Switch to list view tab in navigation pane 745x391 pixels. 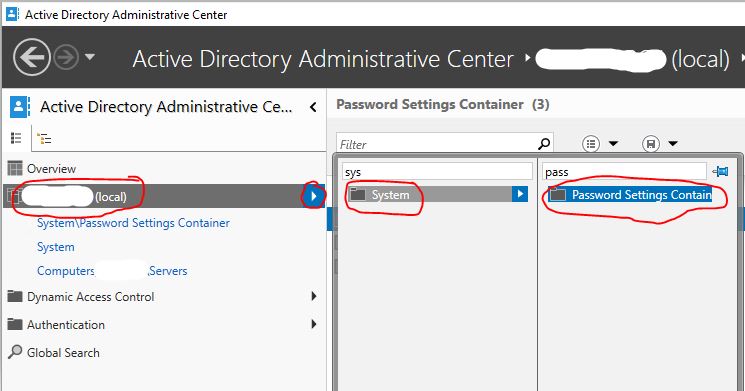click(16, 138)
